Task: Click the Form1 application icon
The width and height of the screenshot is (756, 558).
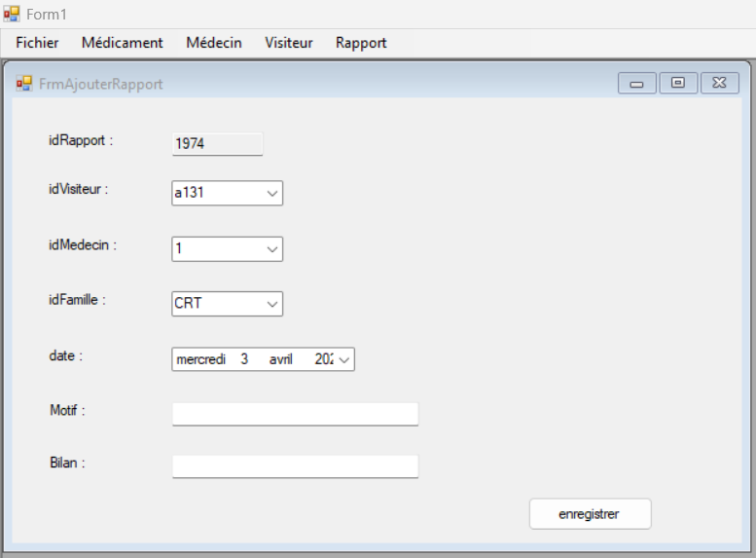Action: click(x=12, y=14)
